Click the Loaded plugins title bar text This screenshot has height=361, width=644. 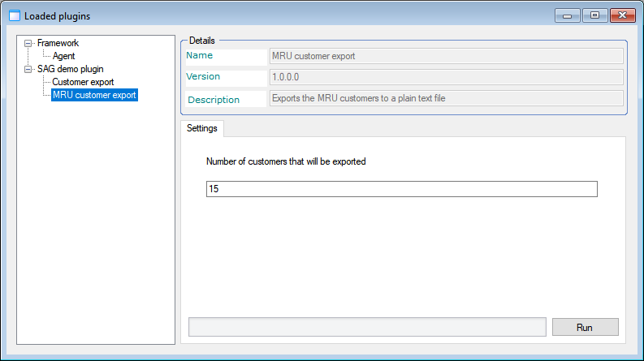[58, 15]
